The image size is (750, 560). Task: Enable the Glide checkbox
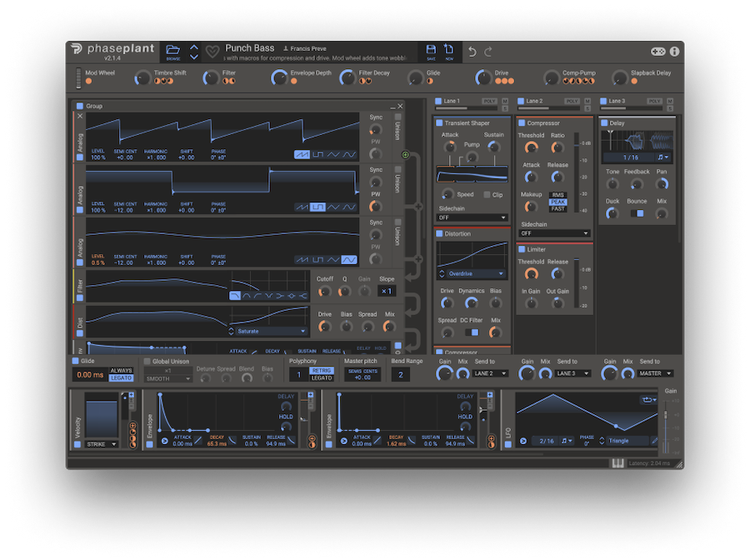[76, 361]
